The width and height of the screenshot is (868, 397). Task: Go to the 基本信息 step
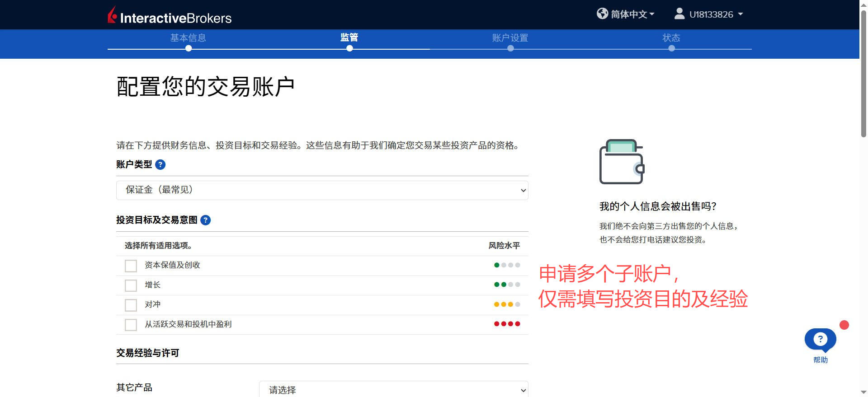[188, 38]
